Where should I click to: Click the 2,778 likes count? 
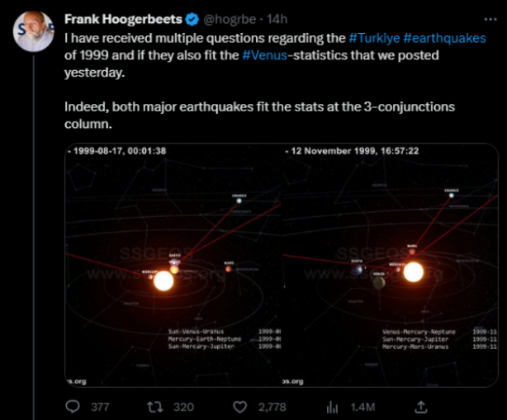[272, 407]
